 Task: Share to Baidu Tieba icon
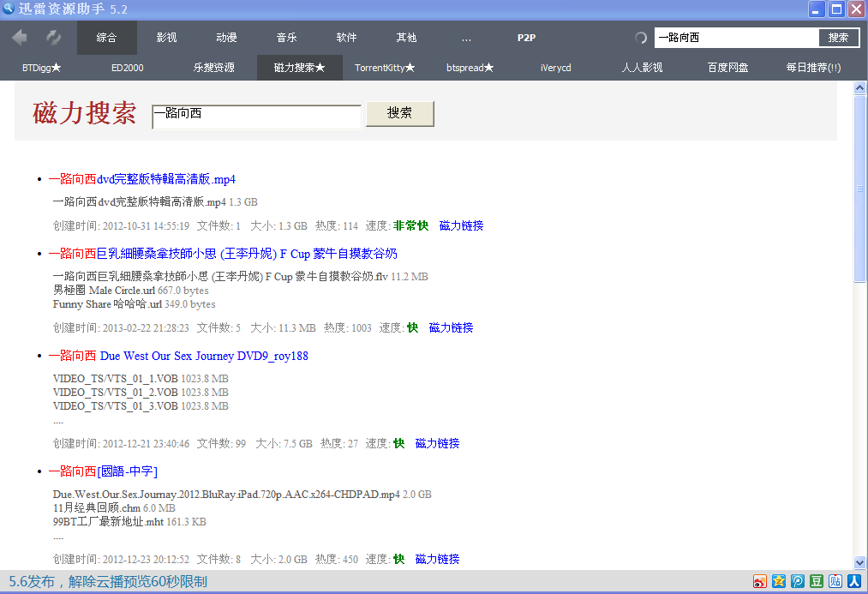pos(835,580)
